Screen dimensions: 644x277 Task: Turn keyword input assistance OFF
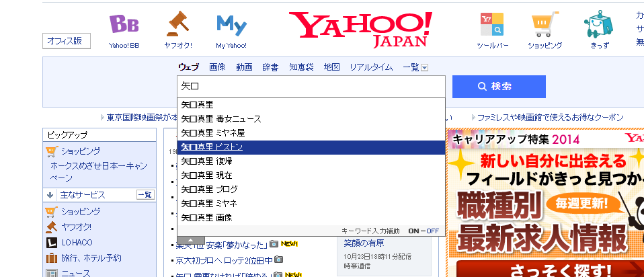(x=432, y=231)
